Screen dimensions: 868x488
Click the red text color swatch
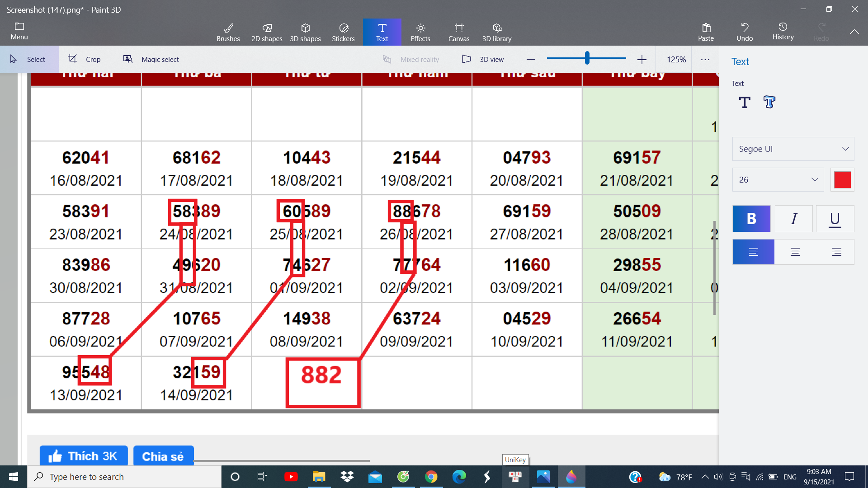[x=842, y=179]
